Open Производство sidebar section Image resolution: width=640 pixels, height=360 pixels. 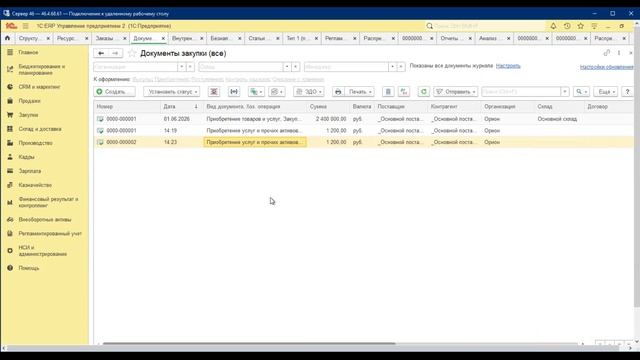pyautogui.click(x=36, y=143)
